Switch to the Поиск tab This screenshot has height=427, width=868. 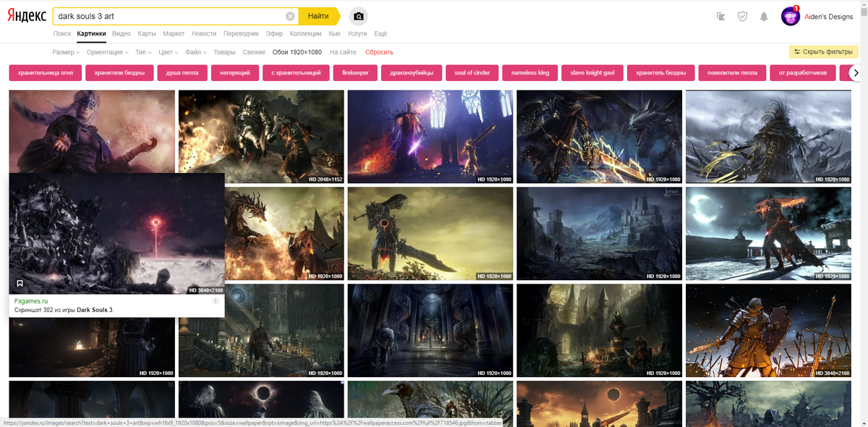[x=62, y=33]
